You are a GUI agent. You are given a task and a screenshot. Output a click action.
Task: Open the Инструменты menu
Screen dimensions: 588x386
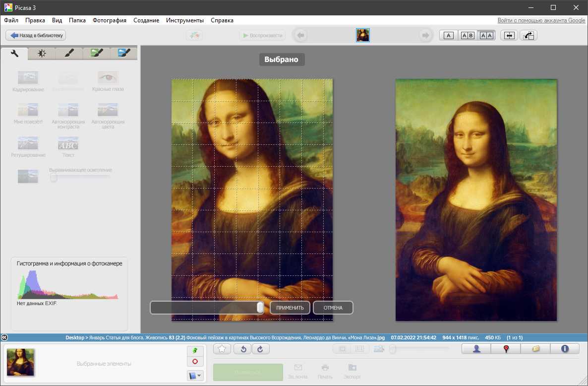185,20
